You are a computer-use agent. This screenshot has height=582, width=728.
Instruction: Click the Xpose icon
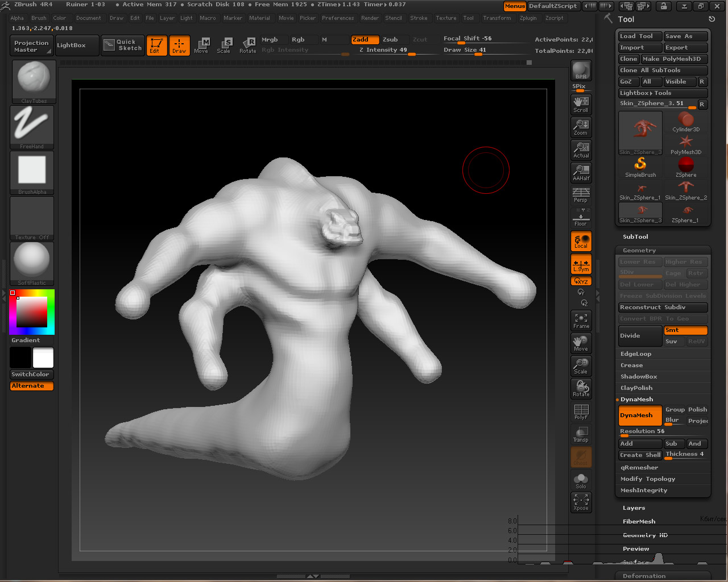(x=581, y=502)
